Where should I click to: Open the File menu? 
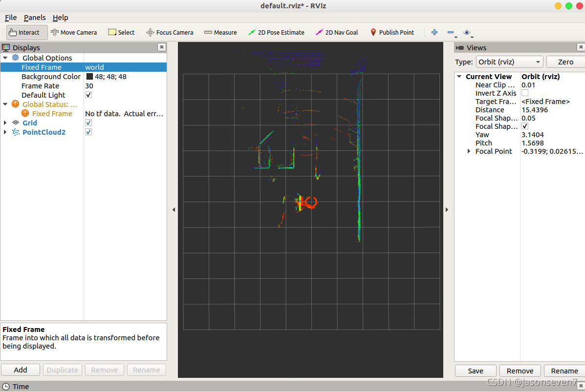click(x=10, y=18)
